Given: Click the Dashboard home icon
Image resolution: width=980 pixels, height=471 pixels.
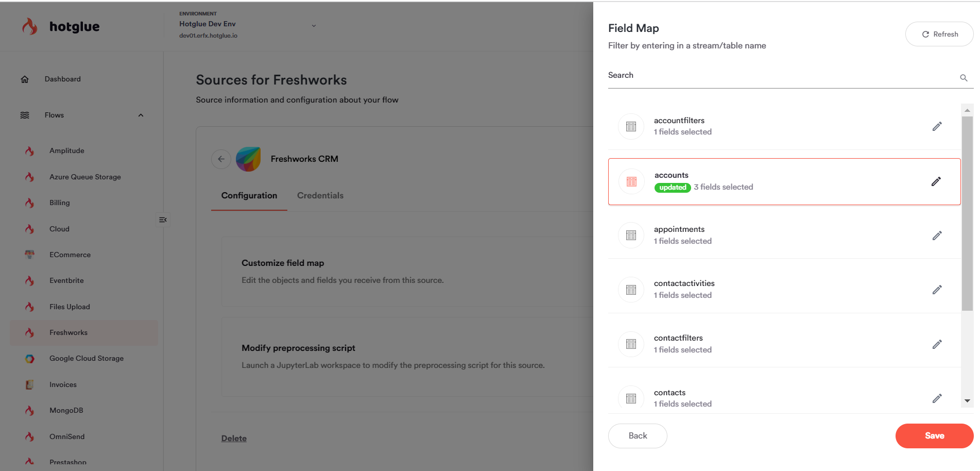Looking at the screenshot, I should (25, 79).
